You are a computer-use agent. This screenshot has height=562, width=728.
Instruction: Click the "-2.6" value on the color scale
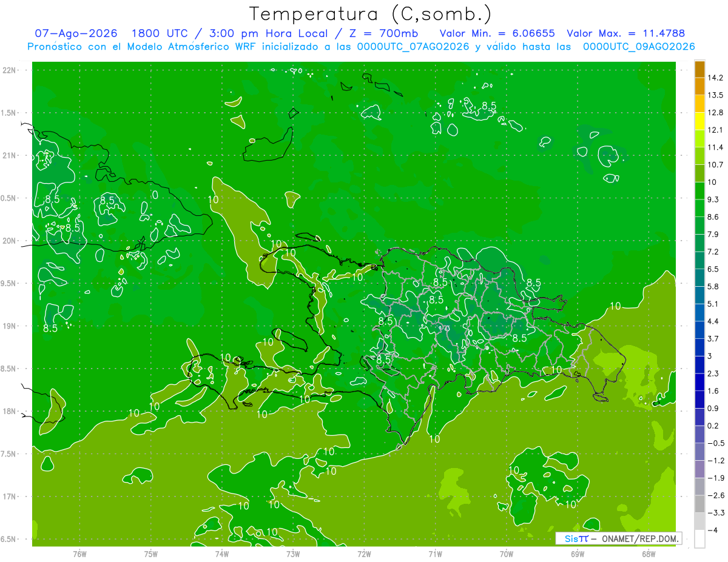coord(715,495)
